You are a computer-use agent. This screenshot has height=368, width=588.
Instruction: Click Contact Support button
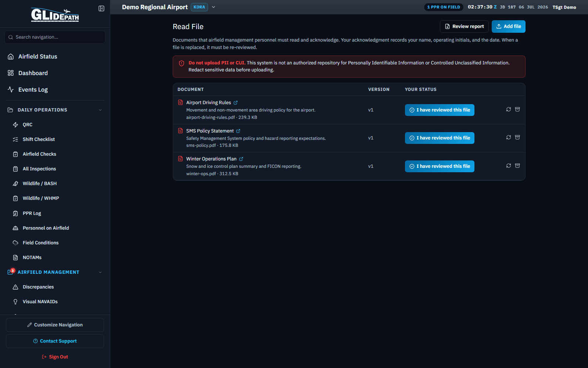click(55, 341)
